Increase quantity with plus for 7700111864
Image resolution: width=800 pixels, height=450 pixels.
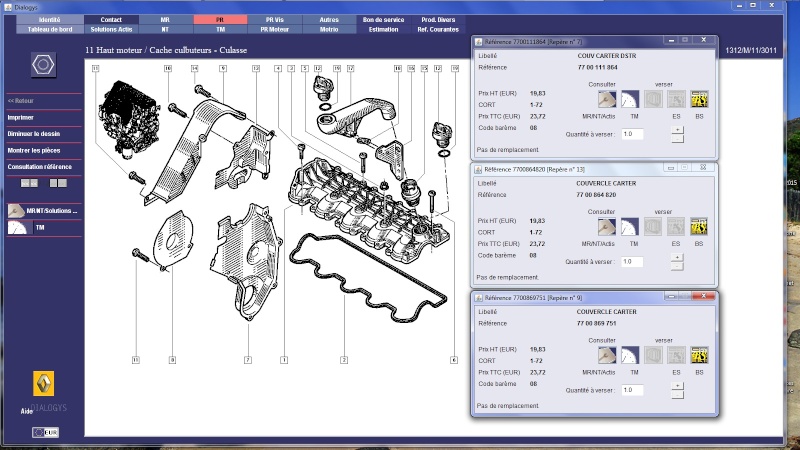[x=678, y=130]
